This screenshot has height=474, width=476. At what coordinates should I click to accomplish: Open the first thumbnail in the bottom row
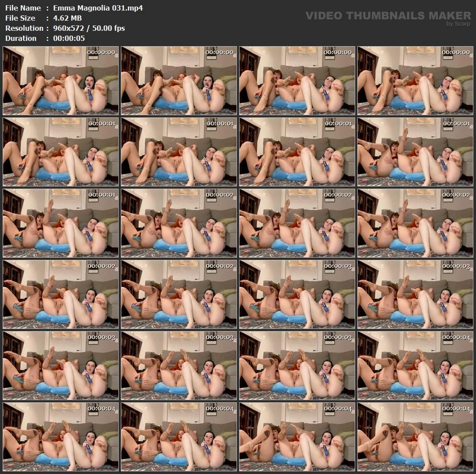point(60,437)
